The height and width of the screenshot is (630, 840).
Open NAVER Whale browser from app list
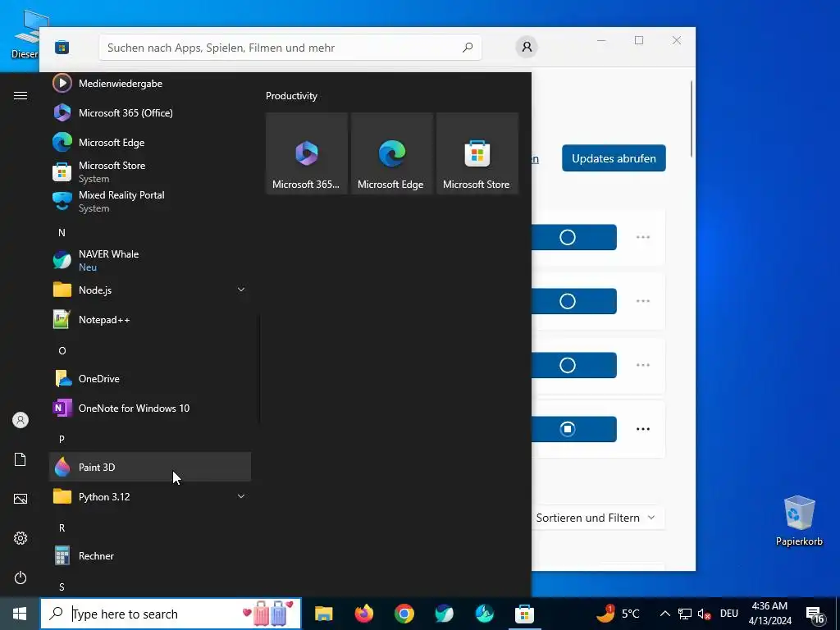pos(149,260)
